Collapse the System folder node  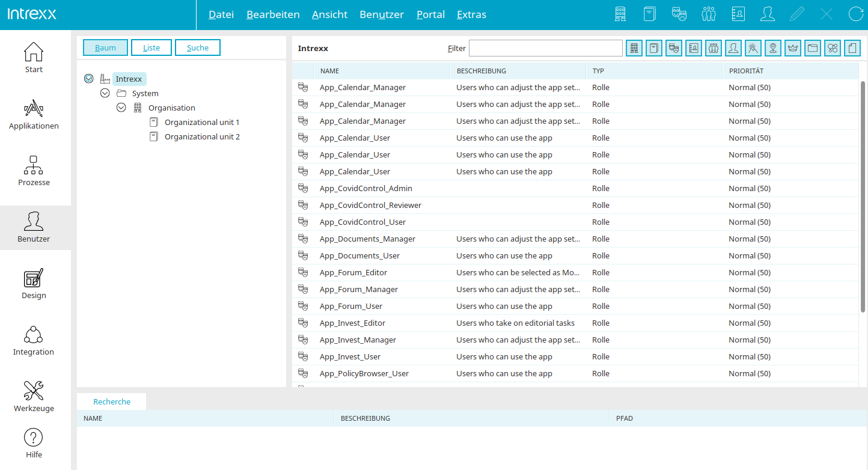[105, 93]
